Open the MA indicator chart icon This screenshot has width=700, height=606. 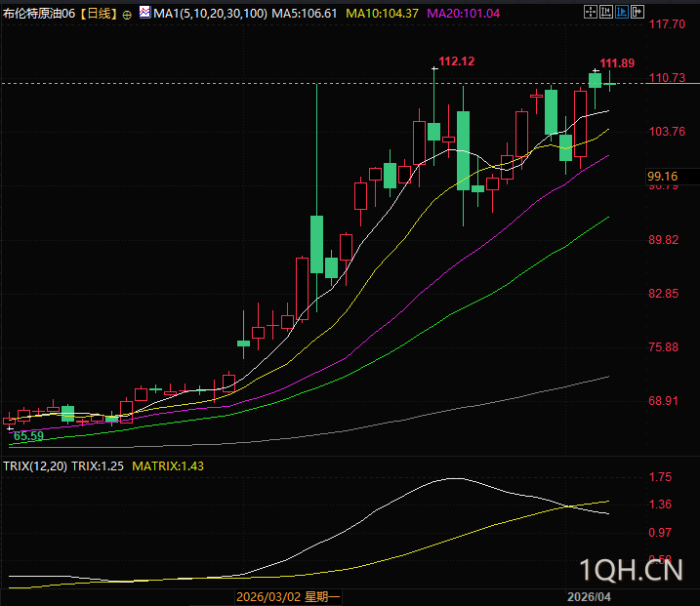click(144, 12)
